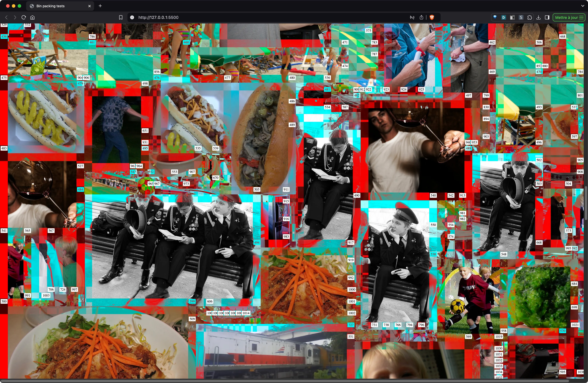Open the share page icon
The image size is (588, 383).
point(421,17)
